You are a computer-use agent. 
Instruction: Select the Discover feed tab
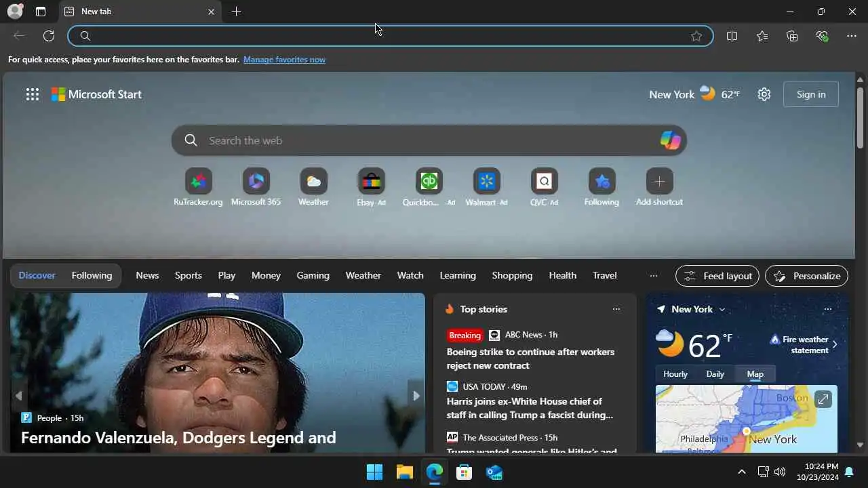coord(37,275)
